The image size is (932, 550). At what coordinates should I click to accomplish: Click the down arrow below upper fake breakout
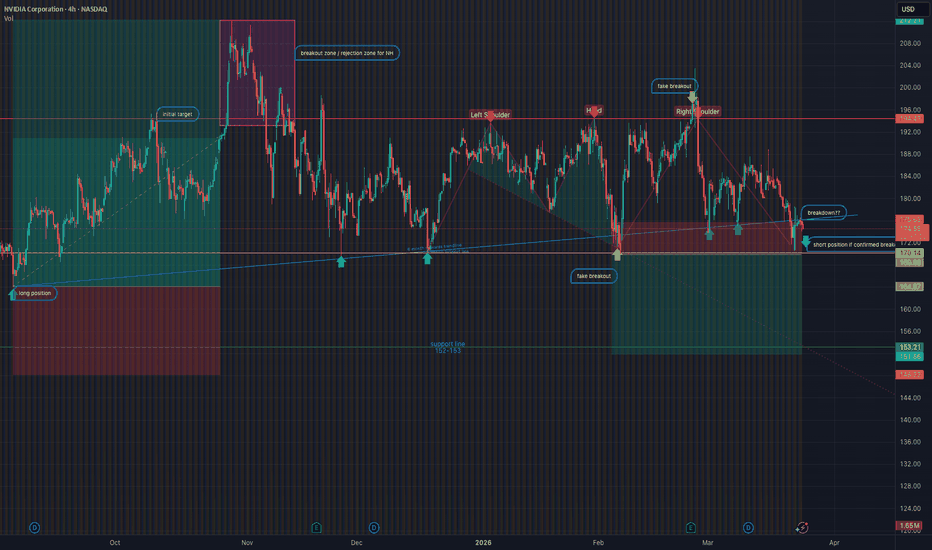point(692,99)
